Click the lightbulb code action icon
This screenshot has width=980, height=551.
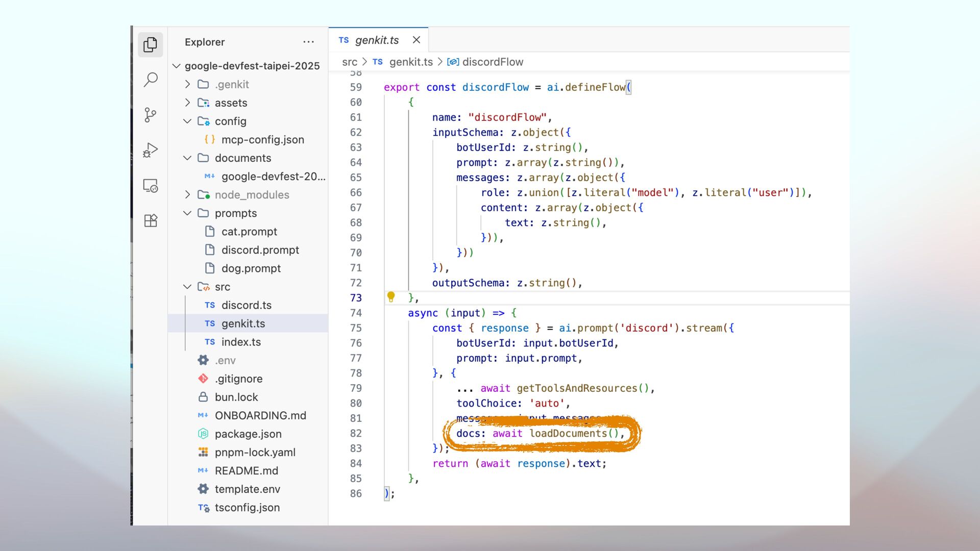(391, 297)
